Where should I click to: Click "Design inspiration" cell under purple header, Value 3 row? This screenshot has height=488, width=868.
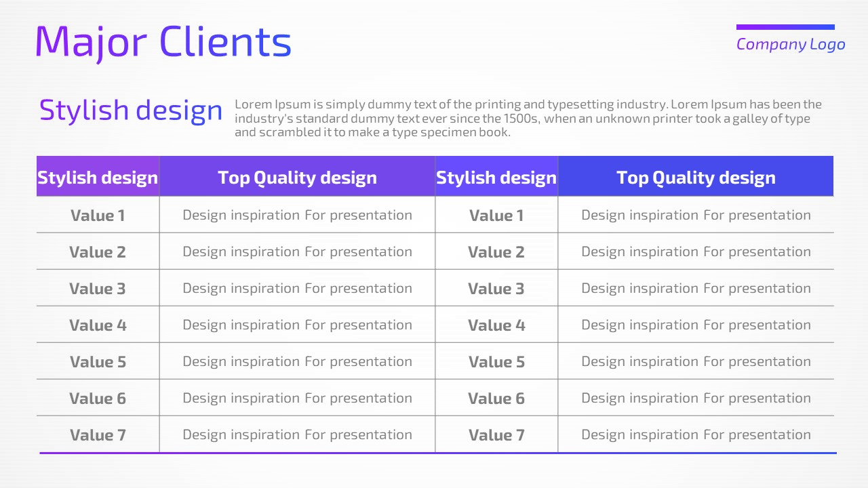coord(297,289)
